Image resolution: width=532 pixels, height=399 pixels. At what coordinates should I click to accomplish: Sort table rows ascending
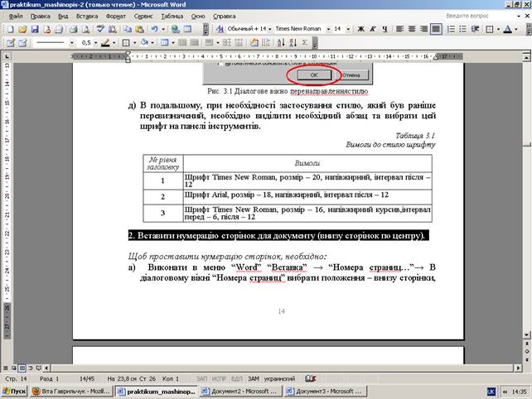281,43
